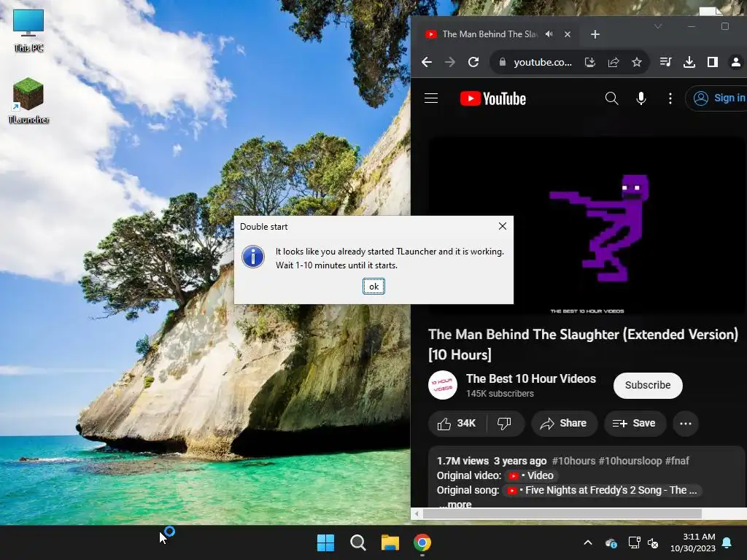Go to YouTube home via logo

[493, 98]
